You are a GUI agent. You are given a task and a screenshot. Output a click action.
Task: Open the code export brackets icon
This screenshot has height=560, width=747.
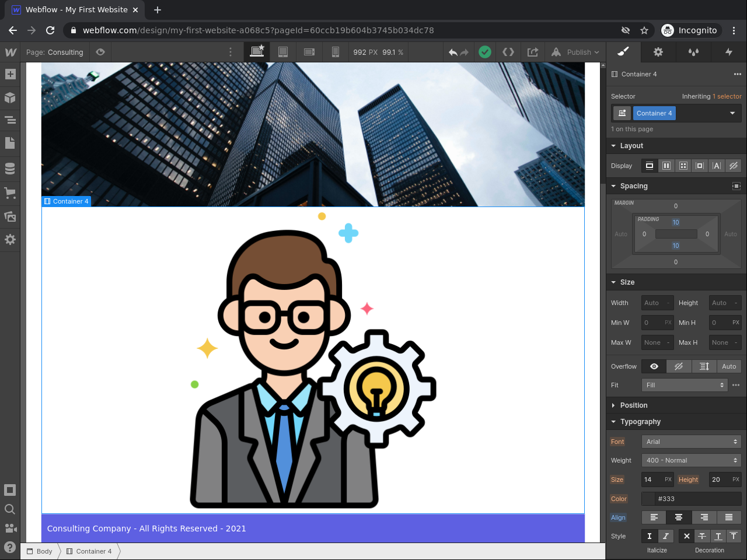[508, 52]
